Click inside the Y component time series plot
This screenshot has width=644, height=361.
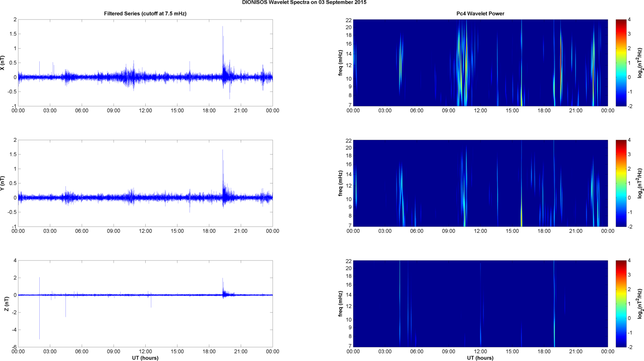(145, 183)
